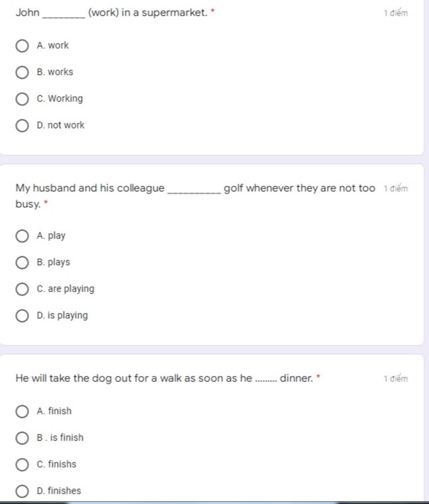
Task: Select the 'D. not work' option
Action: [x=22, y=125]
